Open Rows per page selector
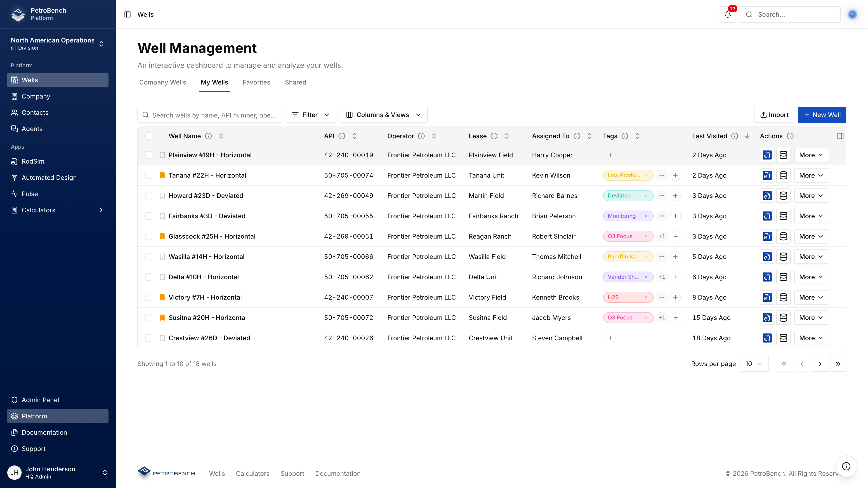Screen dimensions: 868x488 click(x=754, y=364)
